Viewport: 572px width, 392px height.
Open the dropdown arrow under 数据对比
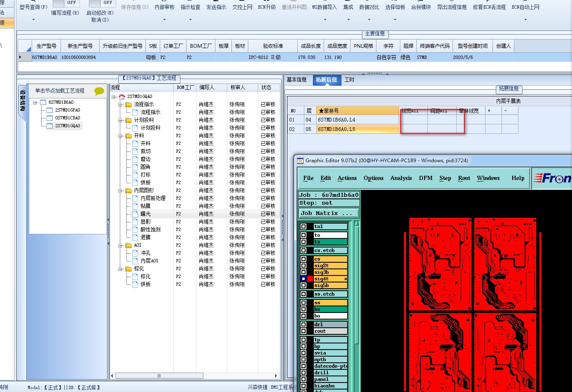369,19
